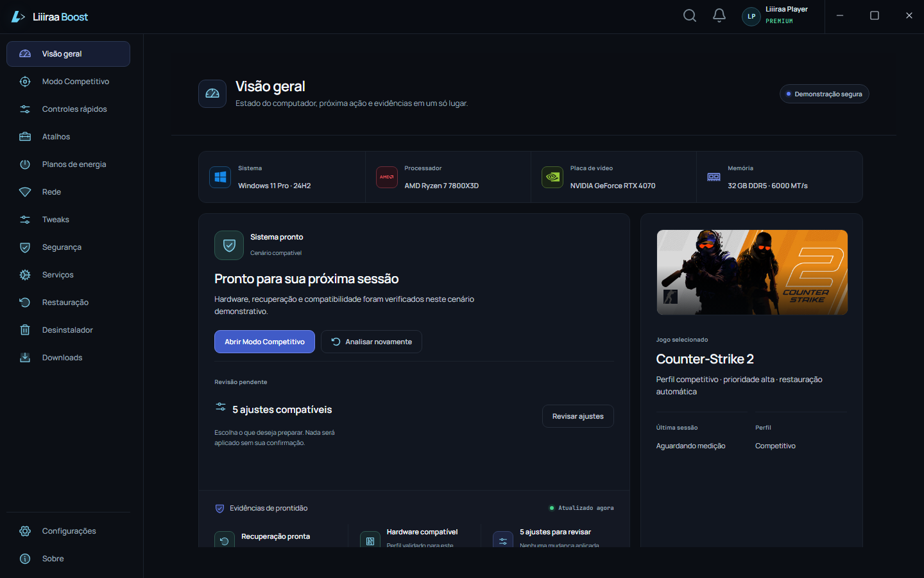Click the memory RAM icon
The height and width of the screenshot is (578, 924).
[x=714, y=177]
